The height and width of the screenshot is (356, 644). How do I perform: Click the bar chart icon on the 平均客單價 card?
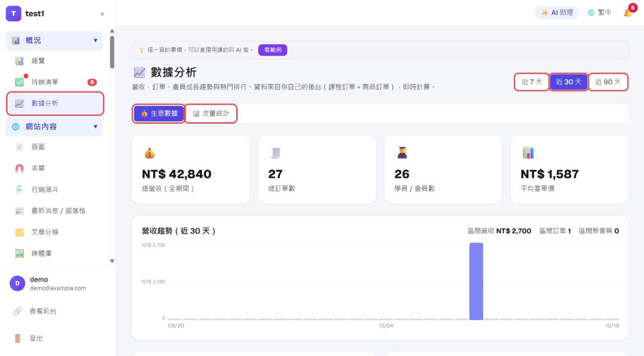(x=528, y=153)
